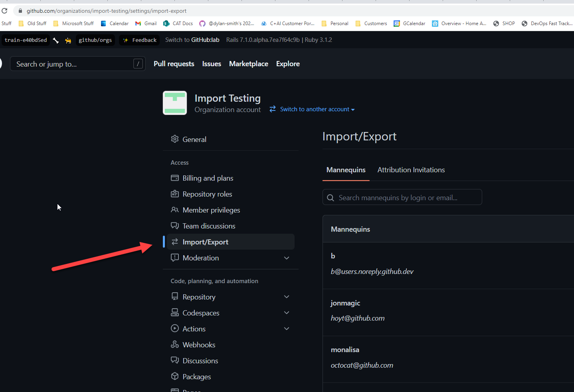Viewport: 574px width, 392px height.
Task: Click the Import Testing organization avatar
Action: click(x=175, y=103)
